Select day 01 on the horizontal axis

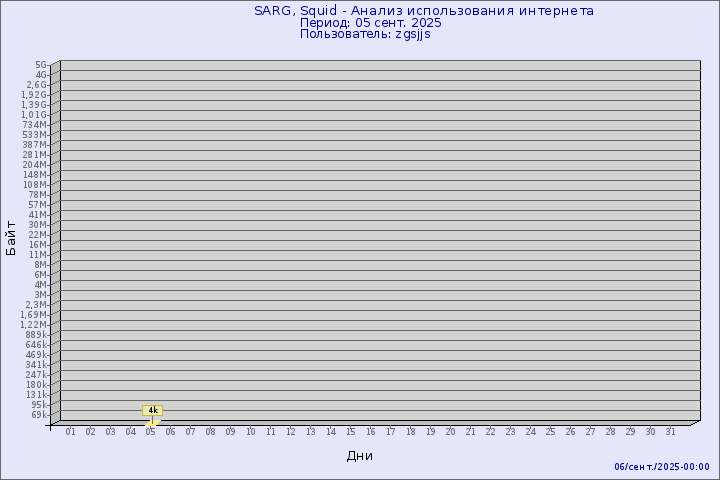(x=70, y=432)
